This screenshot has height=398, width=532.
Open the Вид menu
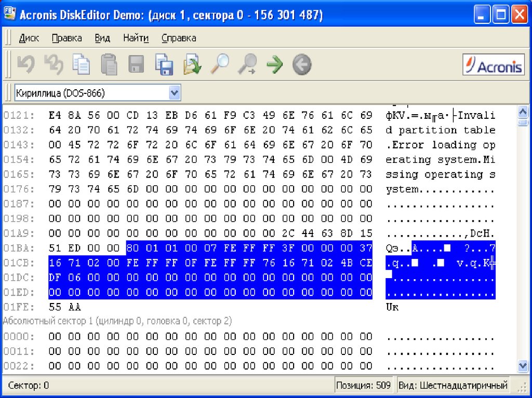pyautogui.click(x=102, y=38)
